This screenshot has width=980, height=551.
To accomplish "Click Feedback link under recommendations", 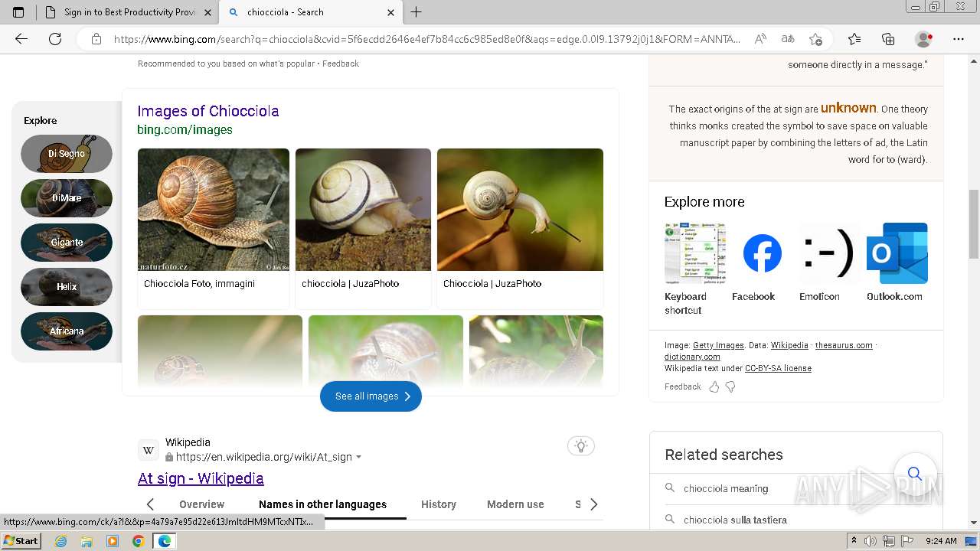I will (x=341, y=64).
